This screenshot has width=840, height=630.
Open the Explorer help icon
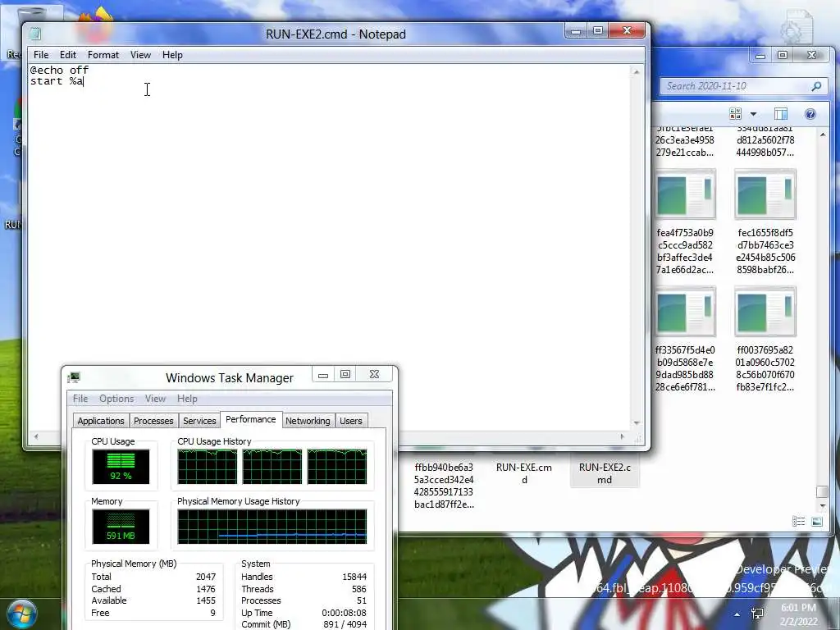(x=810, y=113)
